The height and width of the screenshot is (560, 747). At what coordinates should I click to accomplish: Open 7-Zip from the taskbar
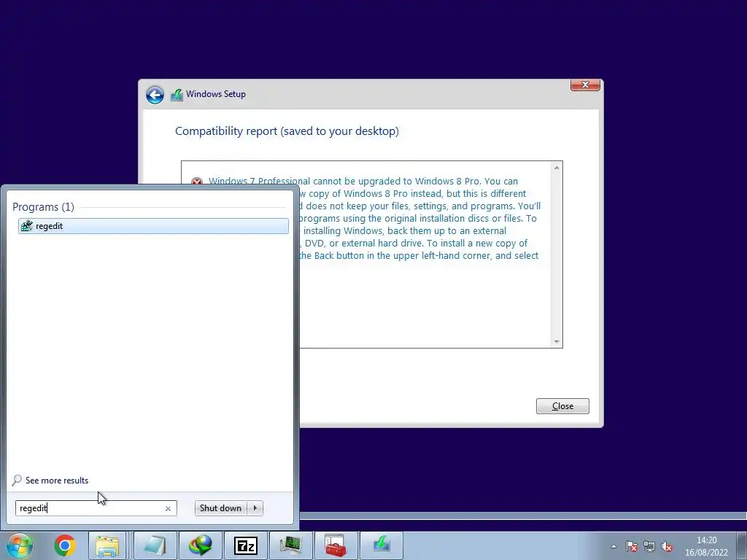click(x=246, y=545)
